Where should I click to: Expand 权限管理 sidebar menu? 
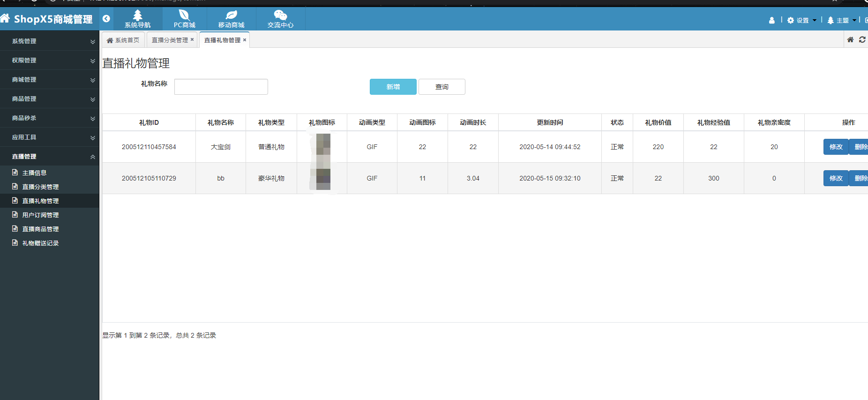50,60
